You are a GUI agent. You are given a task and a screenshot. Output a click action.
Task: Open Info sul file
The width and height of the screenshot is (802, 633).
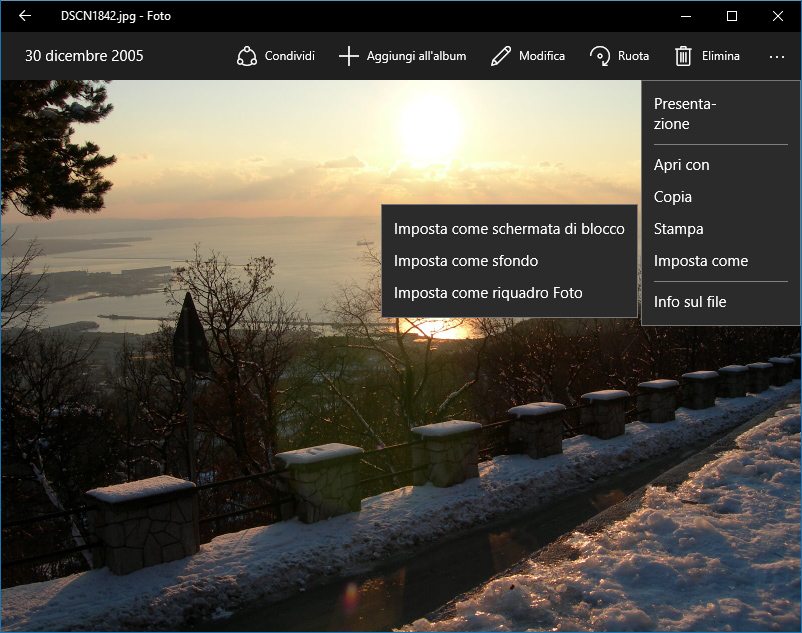point(690,302)
